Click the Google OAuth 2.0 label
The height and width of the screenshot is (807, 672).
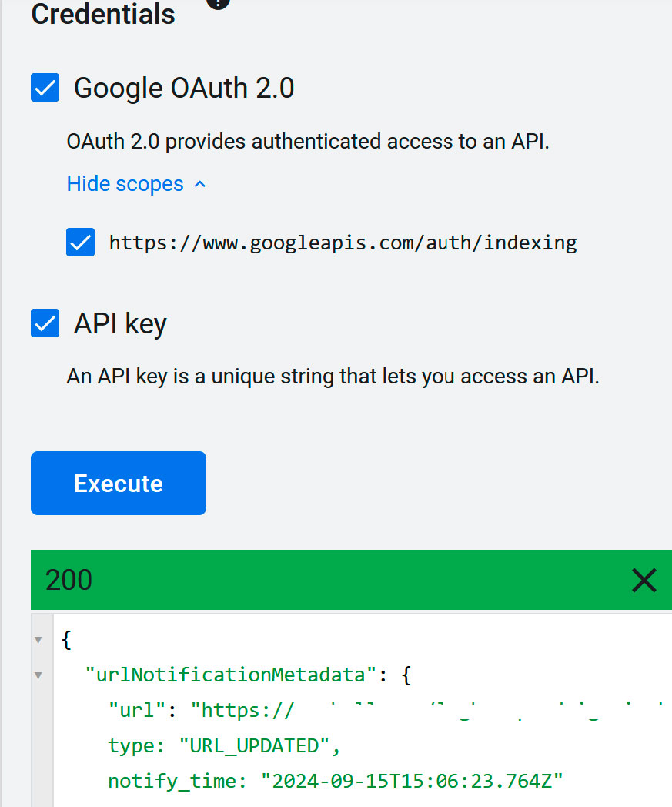pyautogui.click(x=184, y=88)
